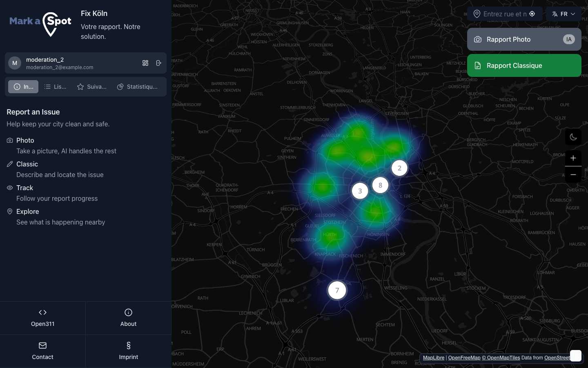This screenshot has height=368, width=588.
Task: Switch to the Suivants tab
Action: [92, 87]
